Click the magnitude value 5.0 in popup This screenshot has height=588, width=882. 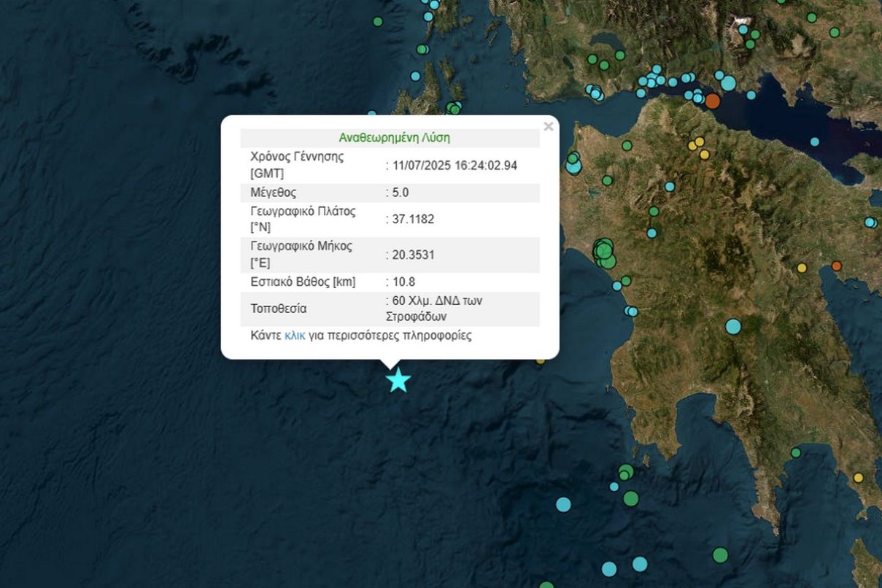point(401,193)
